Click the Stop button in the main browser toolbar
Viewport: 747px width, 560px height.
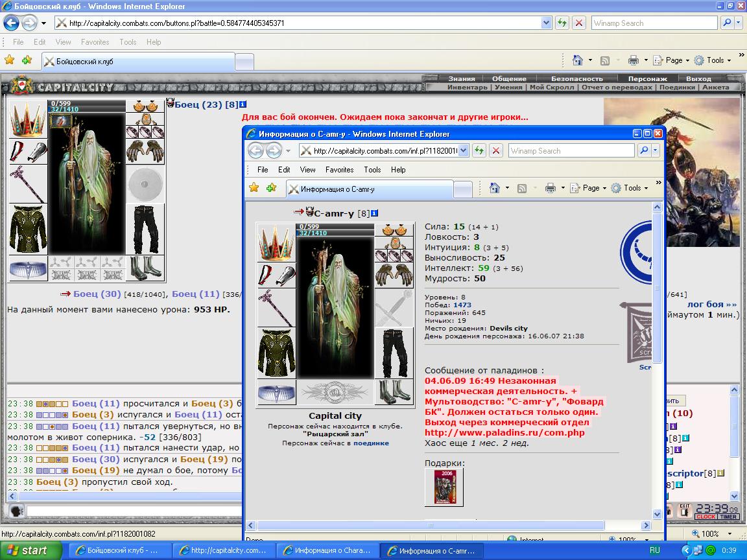pyautogui.click(x=579, y=23)
